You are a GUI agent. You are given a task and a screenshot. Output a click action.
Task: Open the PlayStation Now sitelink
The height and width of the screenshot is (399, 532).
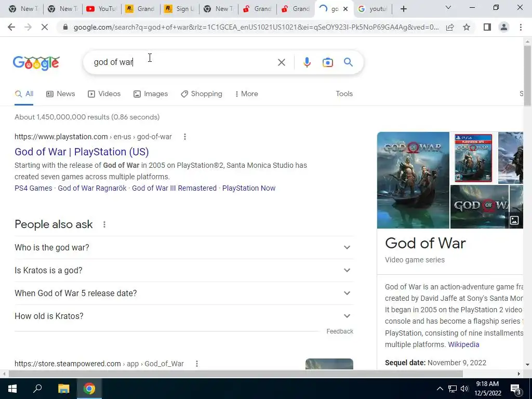tap(249, 188)
